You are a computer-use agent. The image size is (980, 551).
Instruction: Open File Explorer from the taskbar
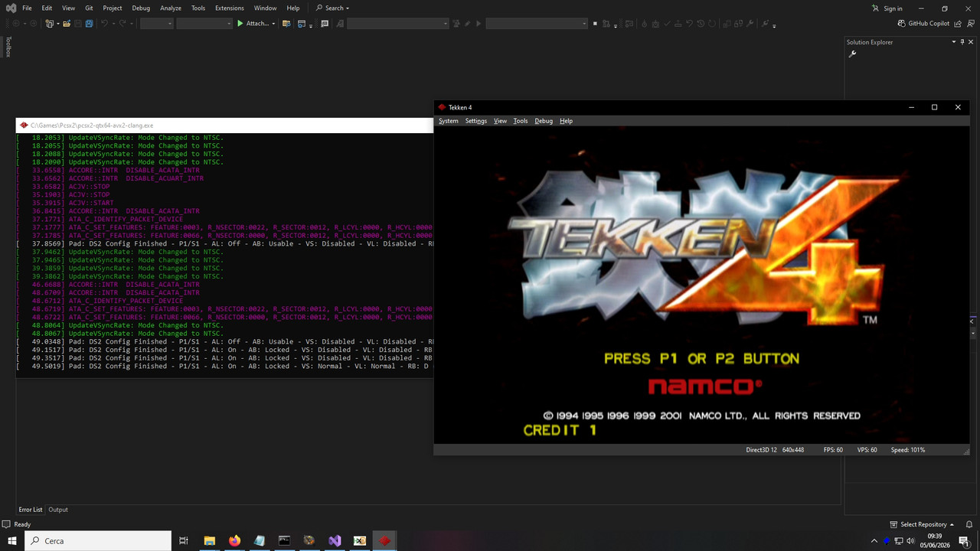[x=209, y=541]
